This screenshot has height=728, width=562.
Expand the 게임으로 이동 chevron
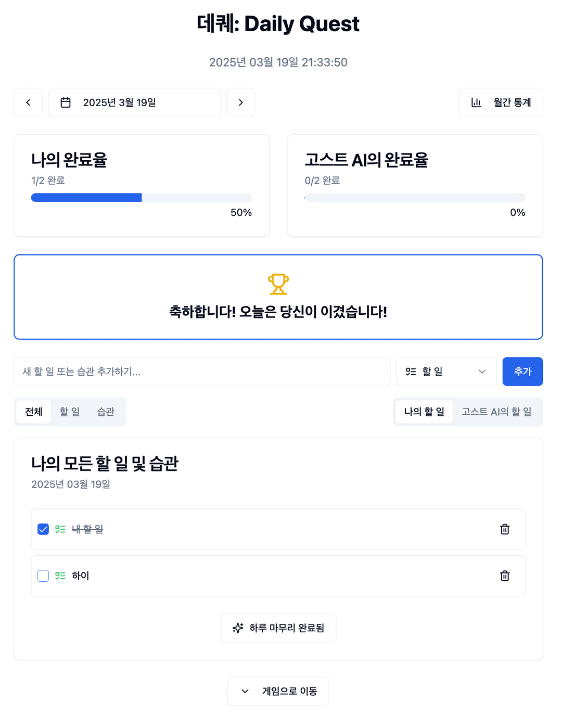click(x=245, y=691)
